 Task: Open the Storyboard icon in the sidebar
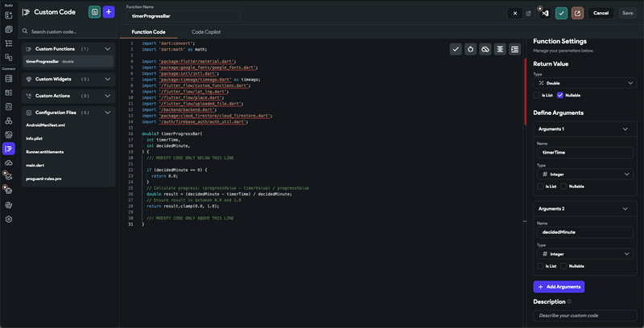point(9,57)
